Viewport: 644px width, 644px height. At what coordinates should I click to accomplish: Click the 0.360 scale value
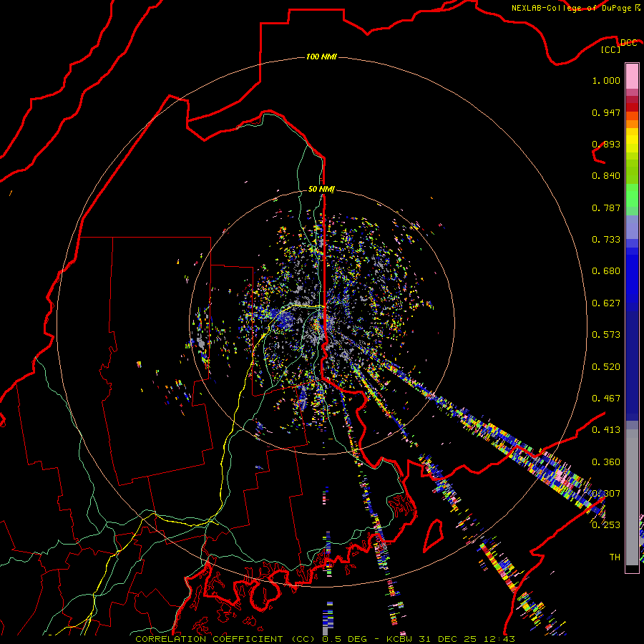(x=606, y=462)
